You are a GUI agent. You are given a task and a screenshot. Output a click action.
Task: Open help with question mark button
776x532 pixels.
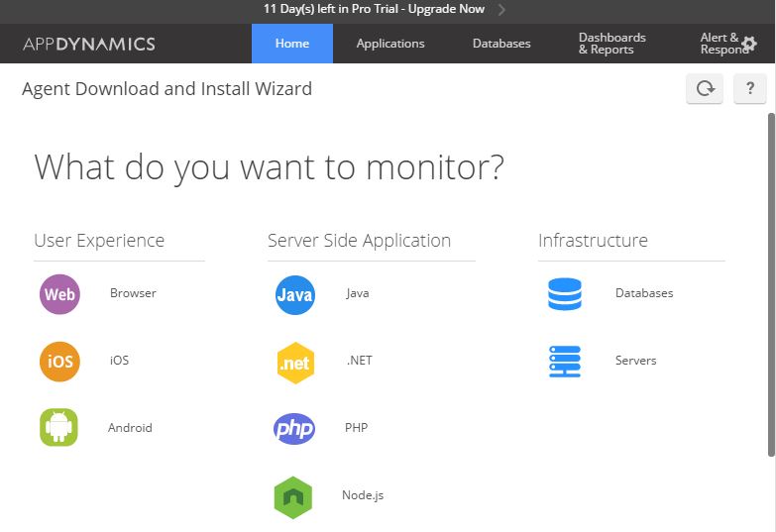[750, 89]
